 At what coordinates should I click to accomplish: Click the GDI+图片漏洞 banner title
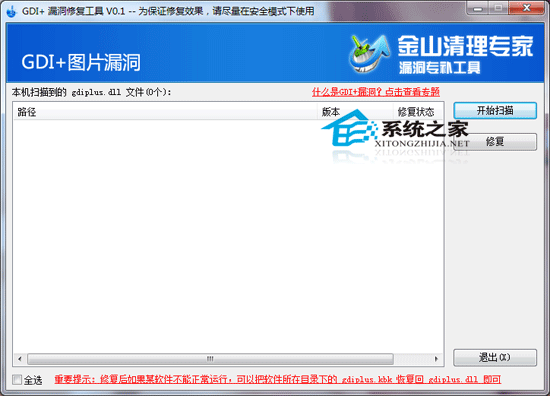tap(81, 62)
